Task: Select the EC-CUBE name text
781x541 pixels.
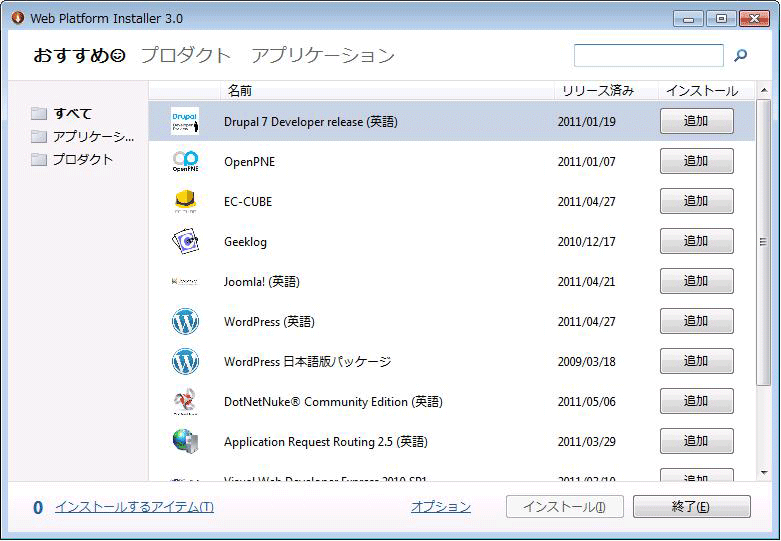Action: pos(248,202)
